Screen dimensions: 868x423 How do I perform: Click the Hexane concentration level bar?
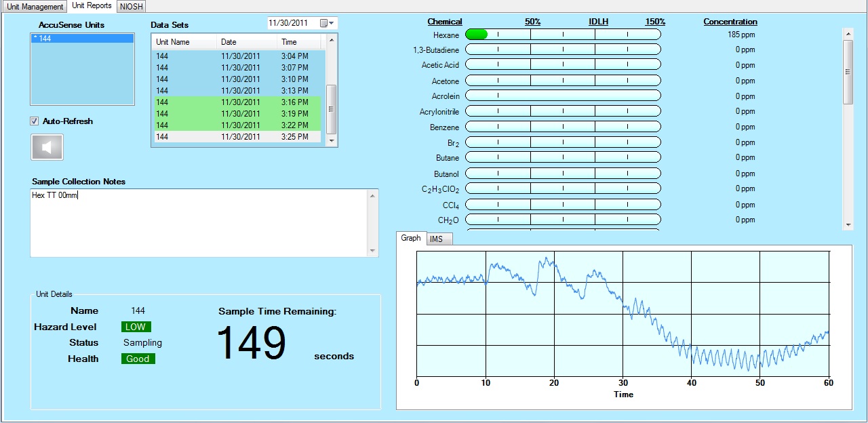click(562, 35)
